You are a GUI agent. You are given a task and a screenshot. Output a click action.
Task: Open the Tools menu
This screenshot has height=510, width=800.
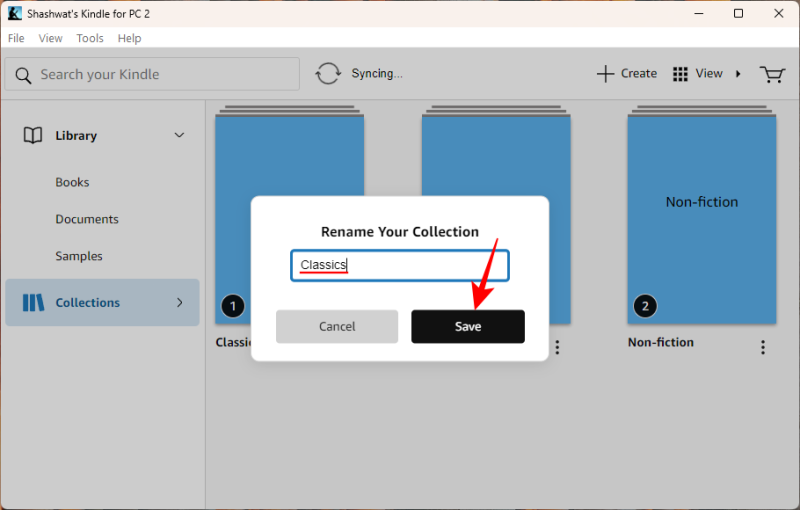pyautogui.click(x=90, y=38)
